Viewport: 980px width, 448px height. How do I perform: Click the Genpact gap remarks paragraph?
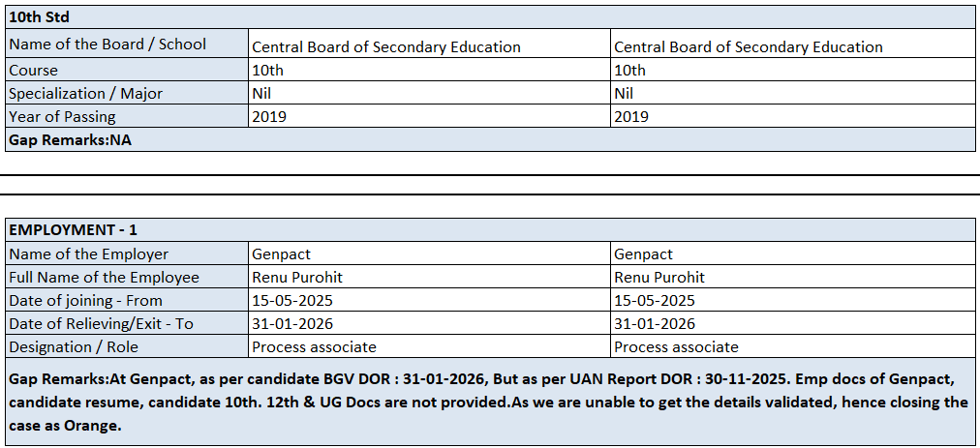coord(489,402)
